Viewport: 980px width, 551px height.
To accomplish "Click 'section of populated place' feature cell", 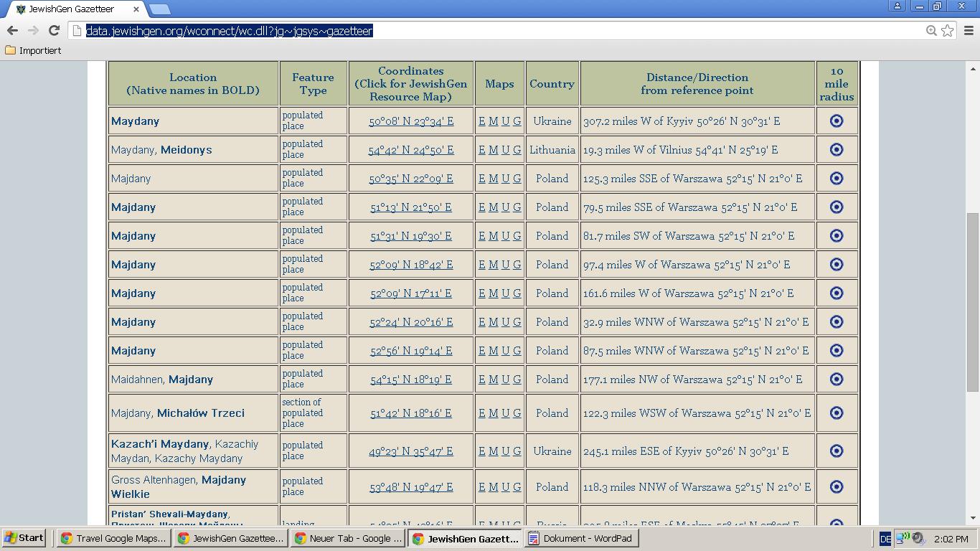I will [313, 413].
